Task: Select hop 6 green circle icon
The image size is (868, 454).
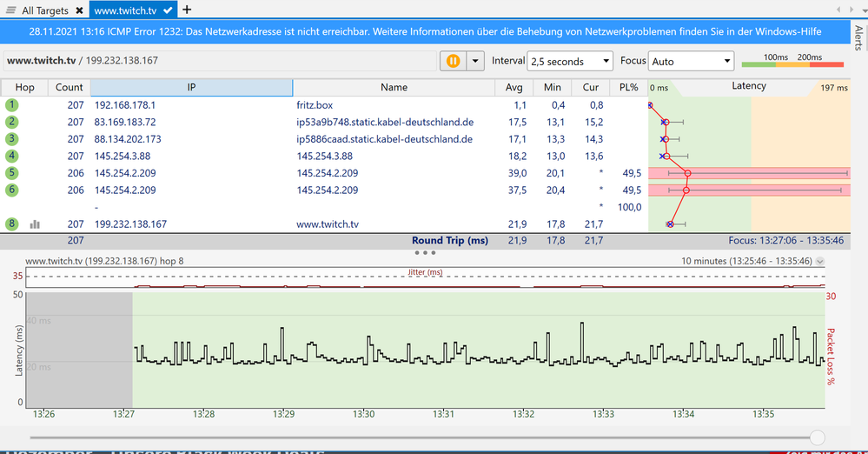Action: tap(11, 190)
